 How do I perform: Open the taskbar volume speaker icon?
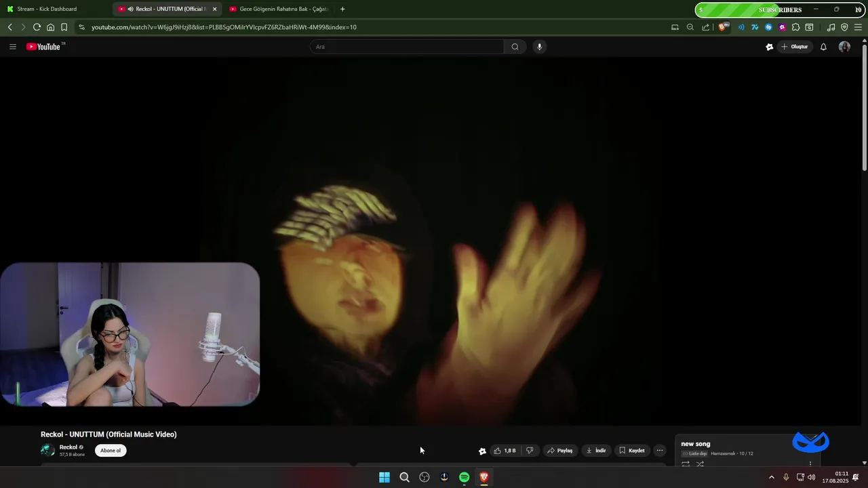pyautogui.click(x=812, y=477)
